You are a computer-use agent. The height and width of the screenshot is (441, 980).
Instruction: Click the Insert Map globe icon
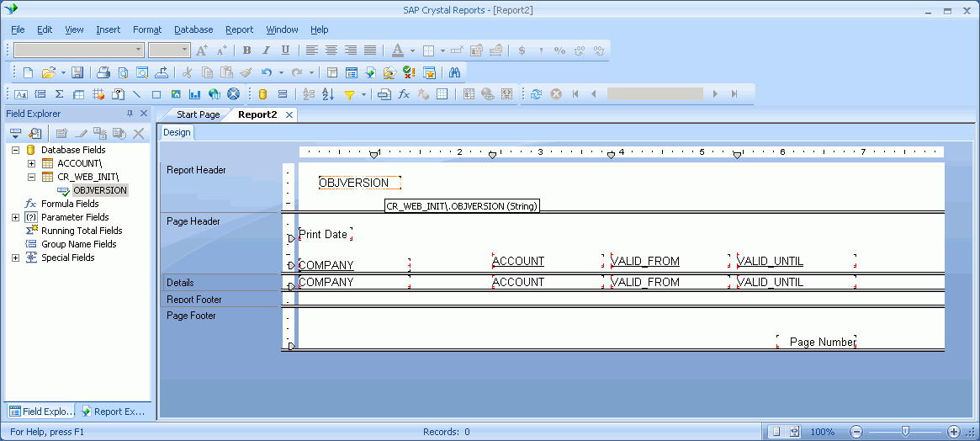(x=215, y=94)
